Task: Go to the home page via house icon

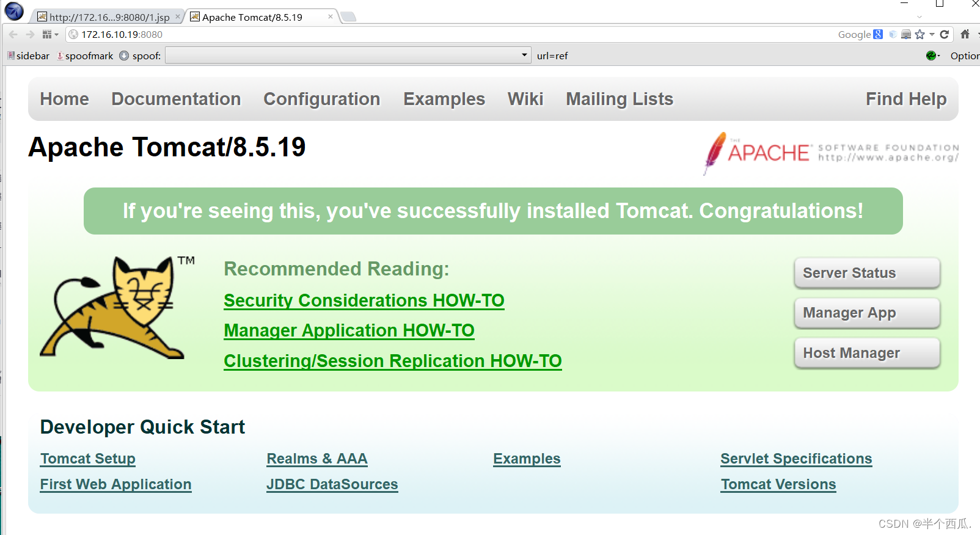Action: [x=965, y=34]
